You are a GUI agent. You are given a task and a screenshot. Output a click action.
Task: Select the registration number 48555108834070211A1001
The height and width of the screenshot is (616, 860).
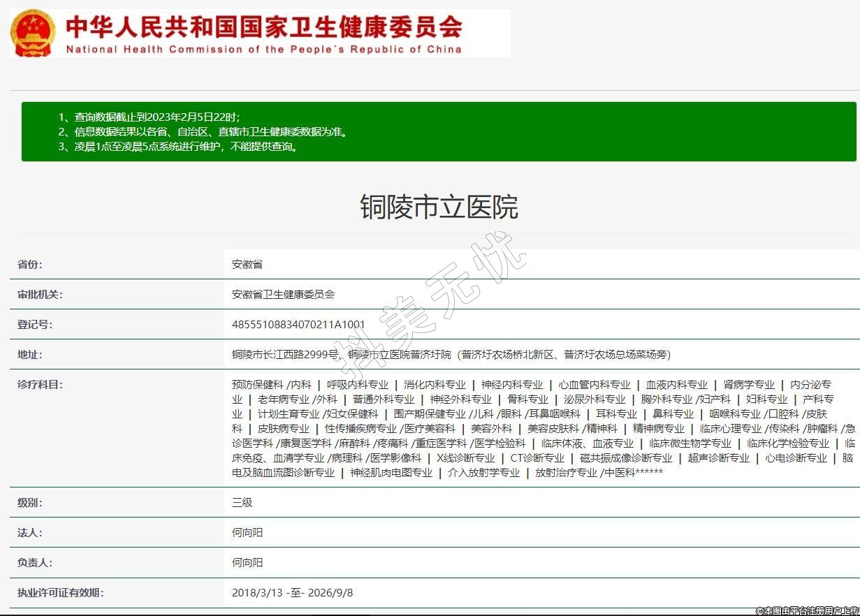click(298, 324)
